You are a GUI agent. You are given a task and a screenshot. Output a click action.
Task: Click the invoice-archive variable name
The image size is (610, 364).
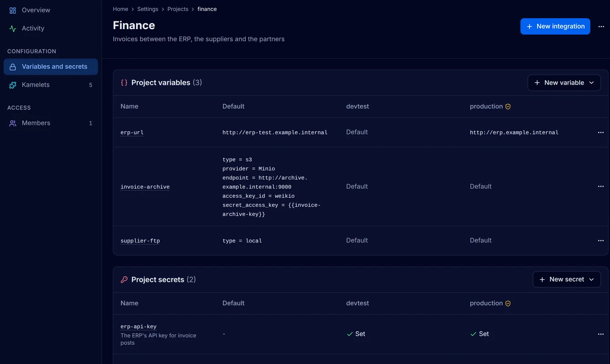145,187
